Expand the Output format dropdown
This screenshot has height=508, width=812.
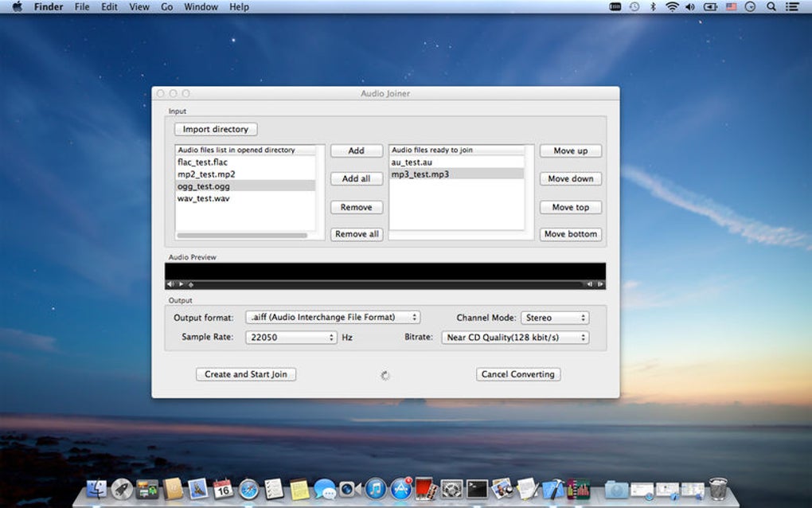[333, 317]
